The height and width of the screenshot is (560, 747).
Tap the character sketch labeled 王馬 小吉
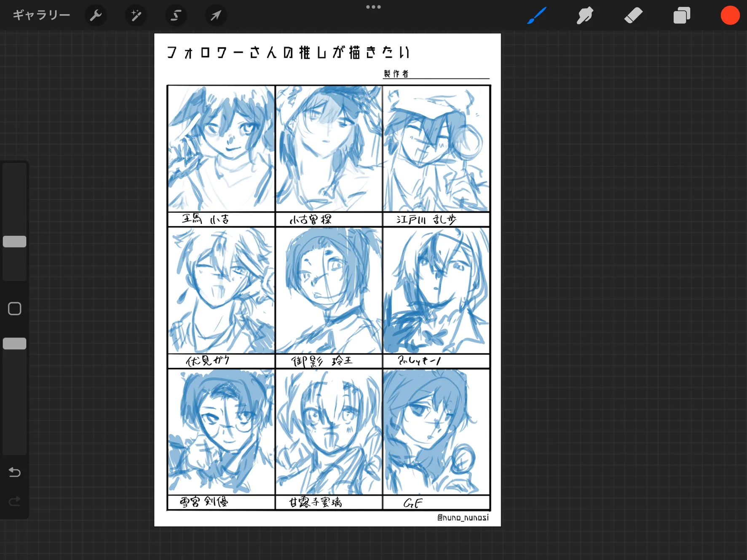pos(221,148)
